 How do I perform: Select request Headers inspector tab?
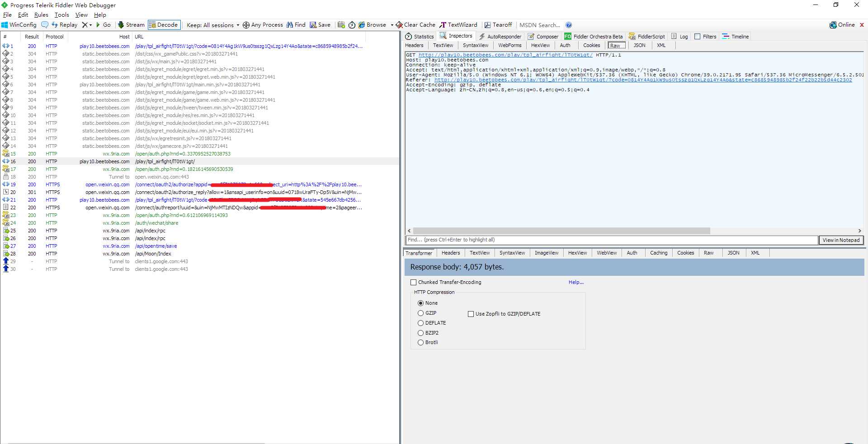(414, 45)
